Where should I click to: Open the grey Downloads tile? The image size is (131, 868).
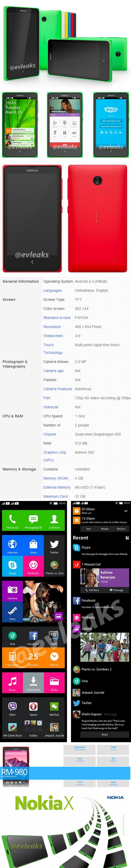click(33, 682)
